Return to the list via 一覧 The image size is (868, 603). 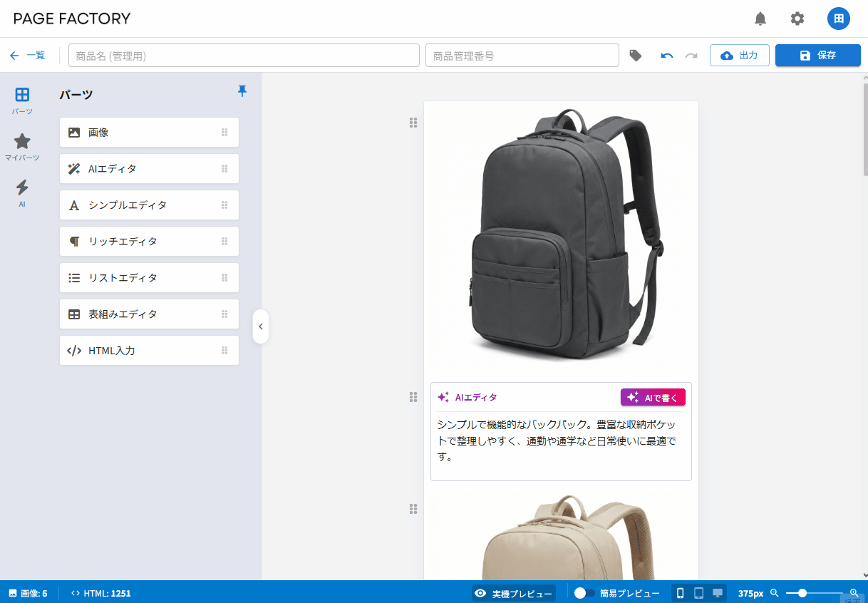coord(28,54)
